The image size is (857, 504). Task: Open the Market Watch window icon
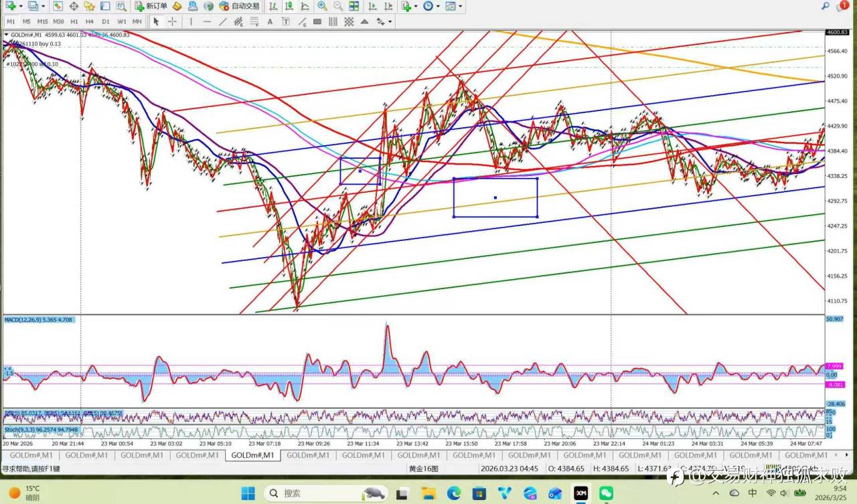pyautogui.click(x=58, y=6)
